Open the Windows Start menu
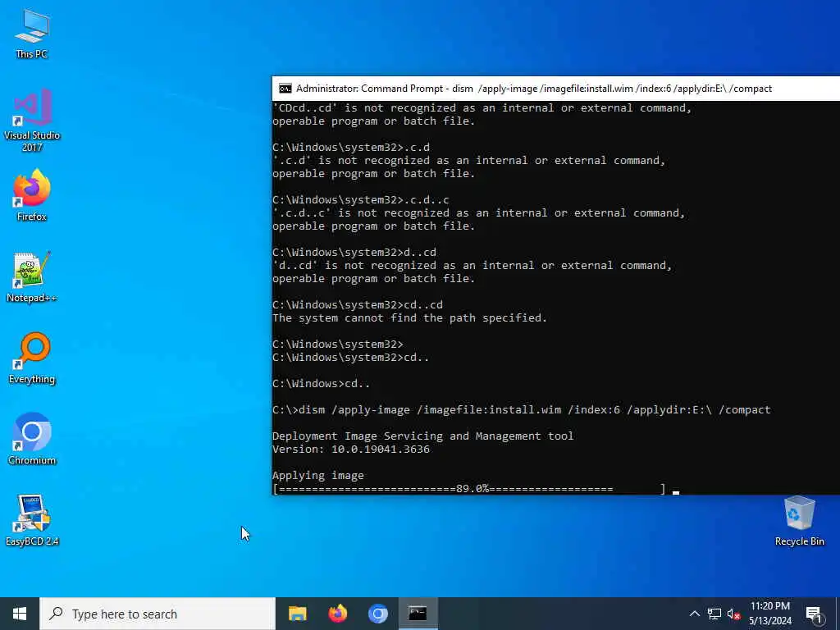This screenshot has width=840, height=630. 20,614
